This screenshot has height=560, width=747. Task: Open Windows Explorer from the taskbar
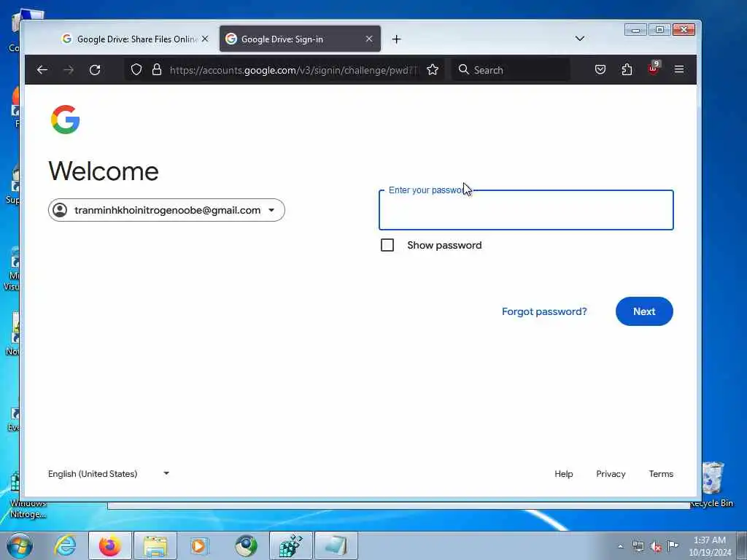point(155,545)
